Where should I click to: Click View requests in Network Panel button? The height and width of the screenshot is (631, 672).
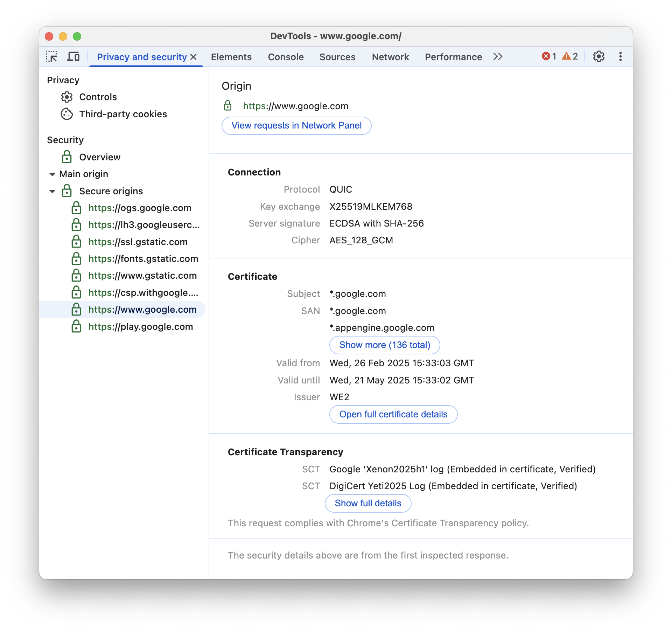(x=296, y=125)
